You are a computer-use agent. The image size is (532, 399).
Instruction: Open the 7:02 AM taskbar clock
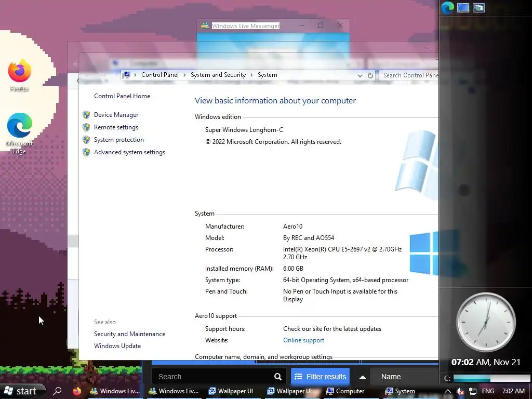(x=513, y=391)
